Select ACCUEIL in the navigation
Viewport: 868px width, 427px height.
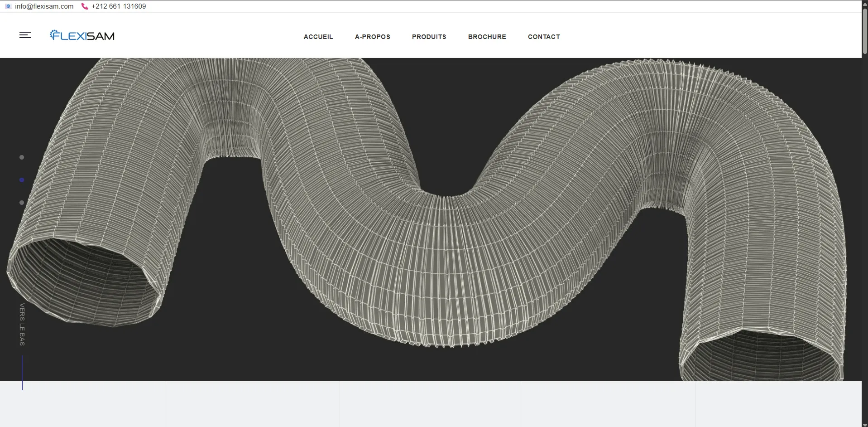point(318,37)
